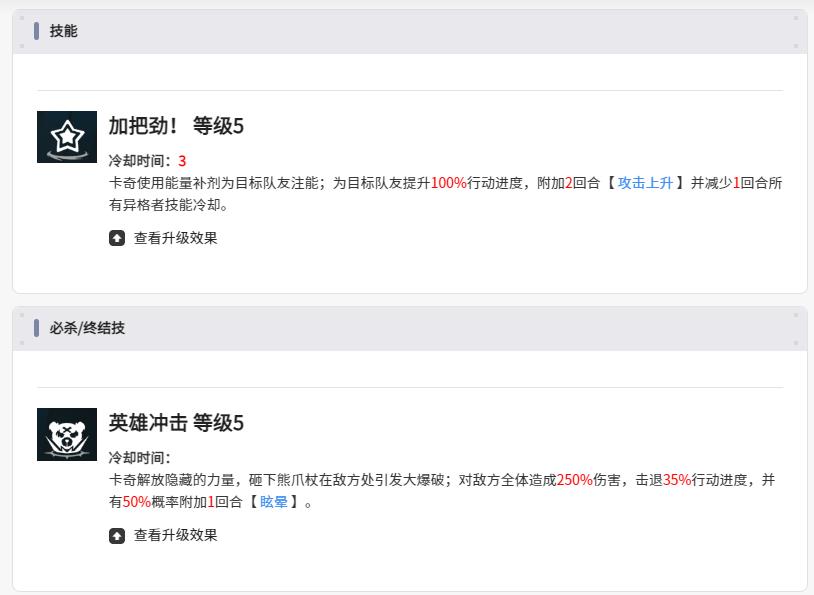Select the 技能 section header label
Viewport: 814px width, 595px height.
tap(63, 31)
